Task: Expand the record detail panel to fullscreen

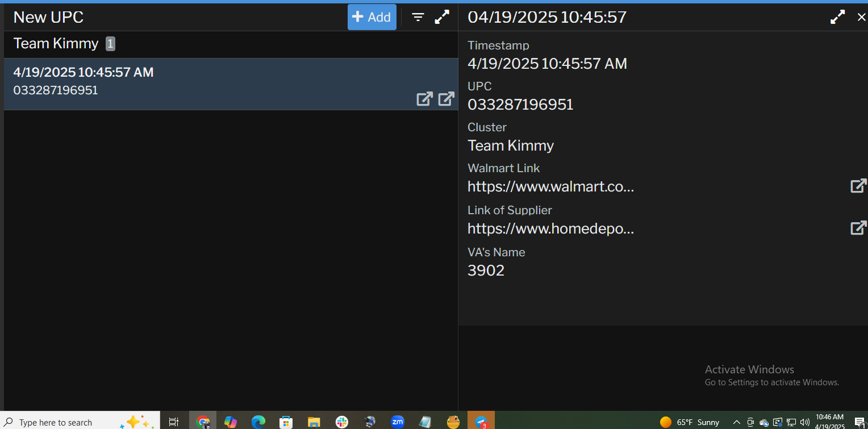Action: tap(837, 17)
